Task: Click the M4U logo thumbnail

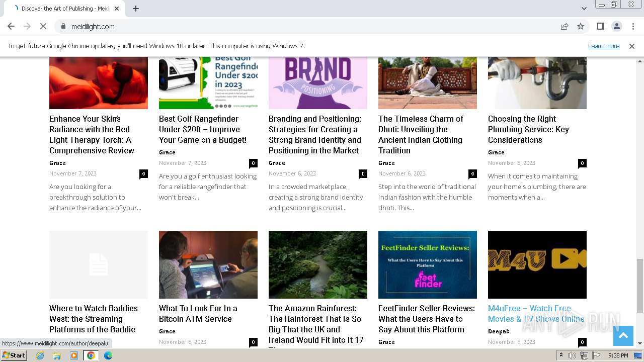Action: click(x=537, y=264)
